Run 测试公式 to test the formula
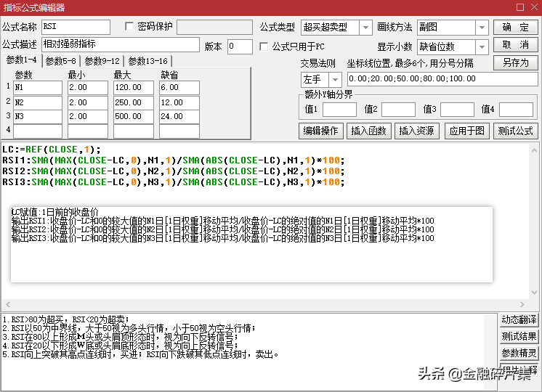The height and width of the screenshot is (392, 542). click(515, 131)
